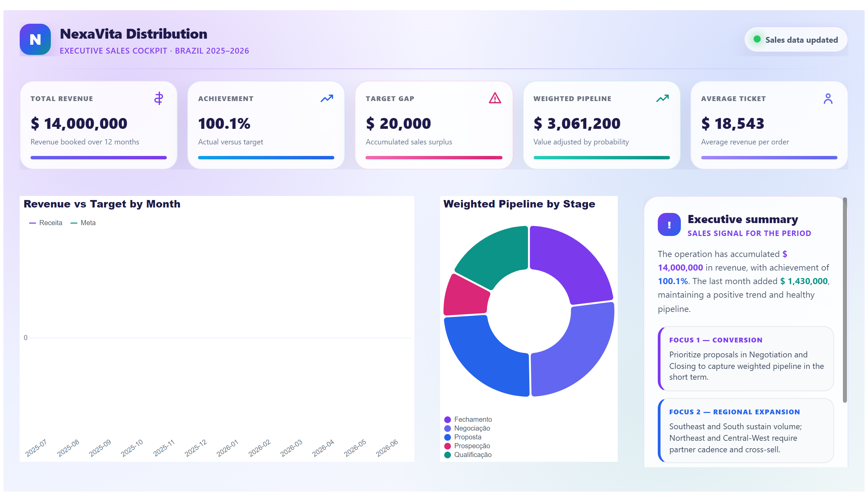Screen dimensions: 868x495
Task: Click the Total Revenue purple progress bar
Action: [x=99, y=158]
